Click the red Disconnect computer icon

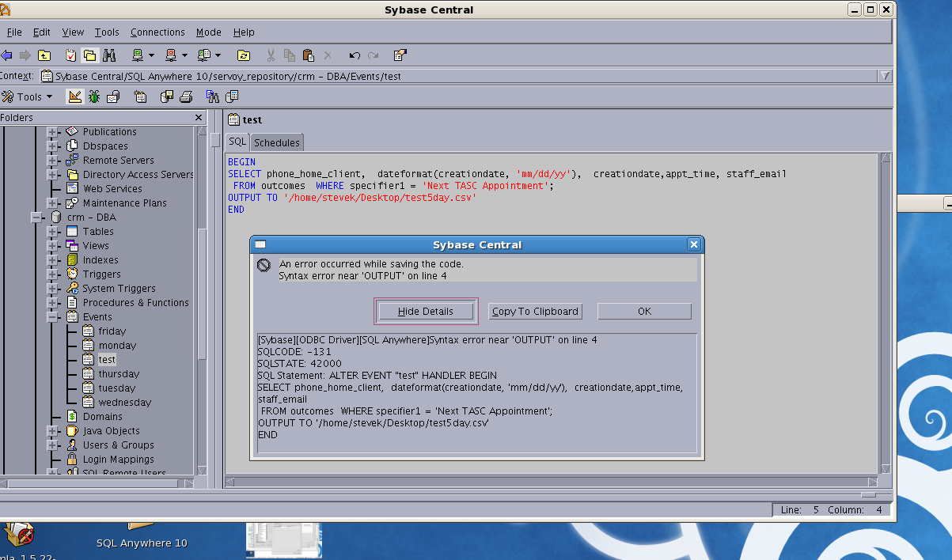171,55
